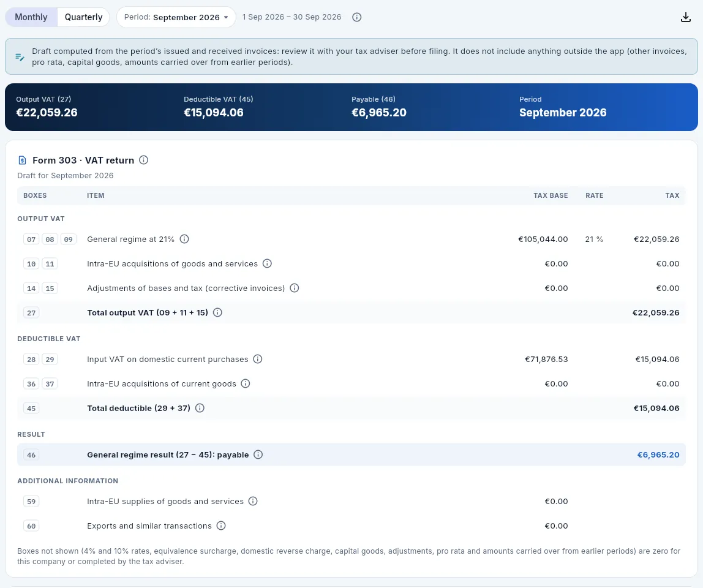The image size is (703, 588).
Task: Click the RATE column header
Action: coord(595,195)
